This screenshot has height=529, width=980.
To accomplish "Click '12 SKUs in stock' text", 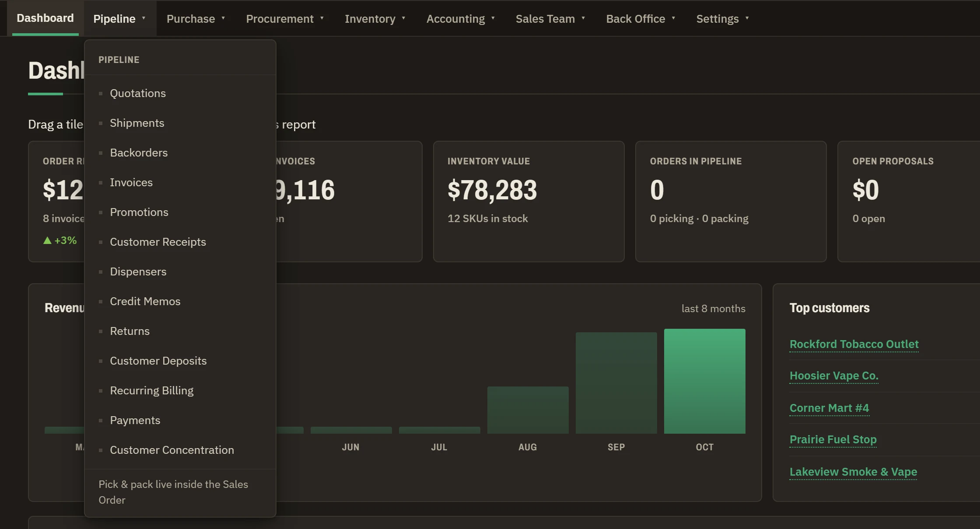I will (487, 219).
